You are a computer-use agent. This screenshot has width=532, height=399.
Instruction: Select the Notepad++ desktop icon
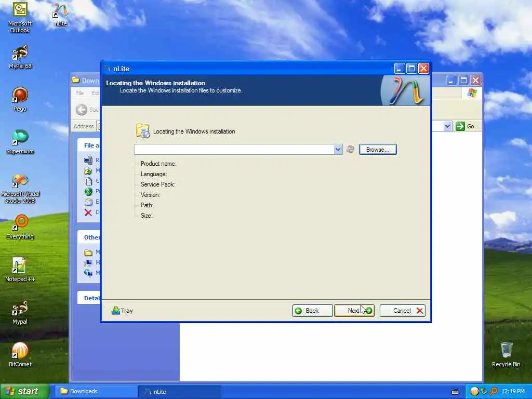point(20,270)
